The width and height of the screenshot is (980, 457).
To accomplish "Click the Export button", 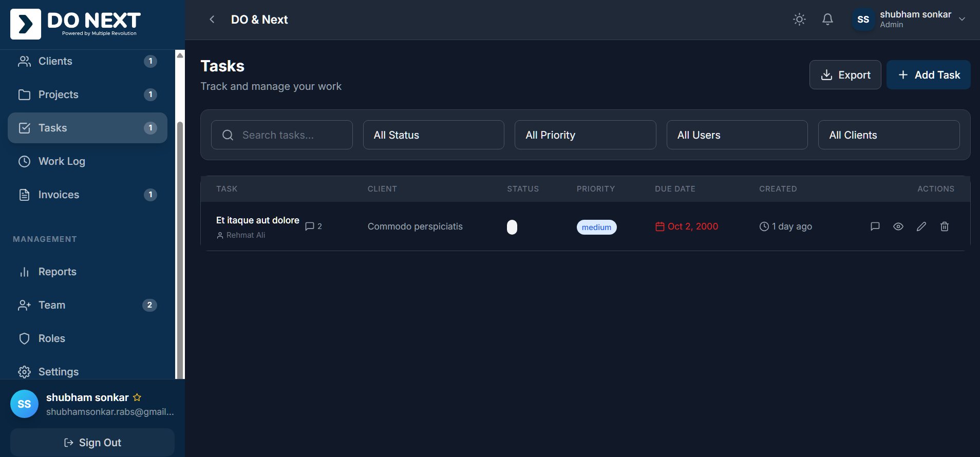I will point(845,75).
